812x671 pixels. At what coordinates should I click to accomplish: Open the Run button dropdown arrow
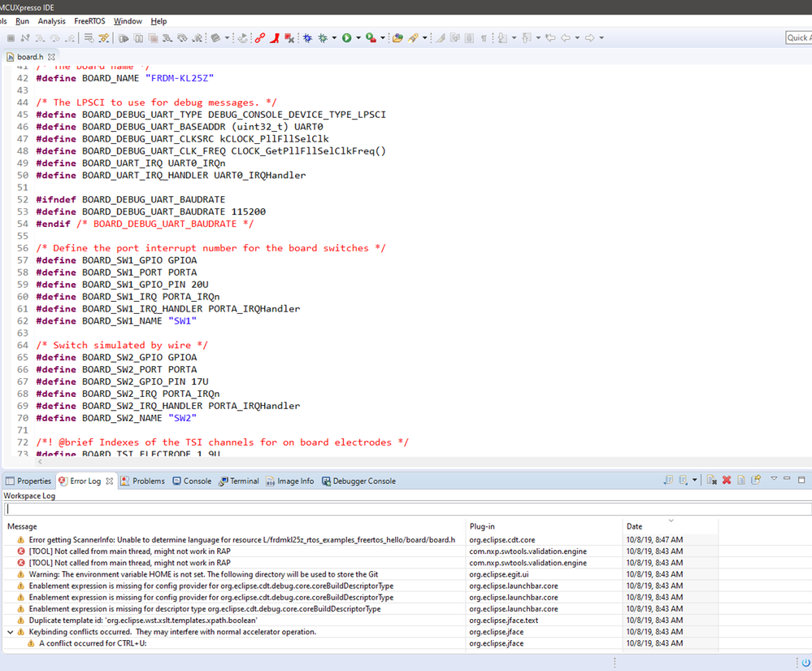click(x=358, y=38)
